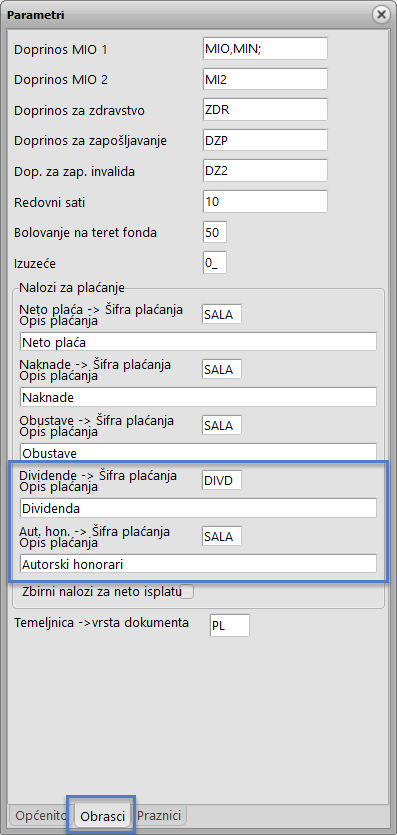Click the Izuzeće input field
Screen dimensions: 397x835
(214, 263)
